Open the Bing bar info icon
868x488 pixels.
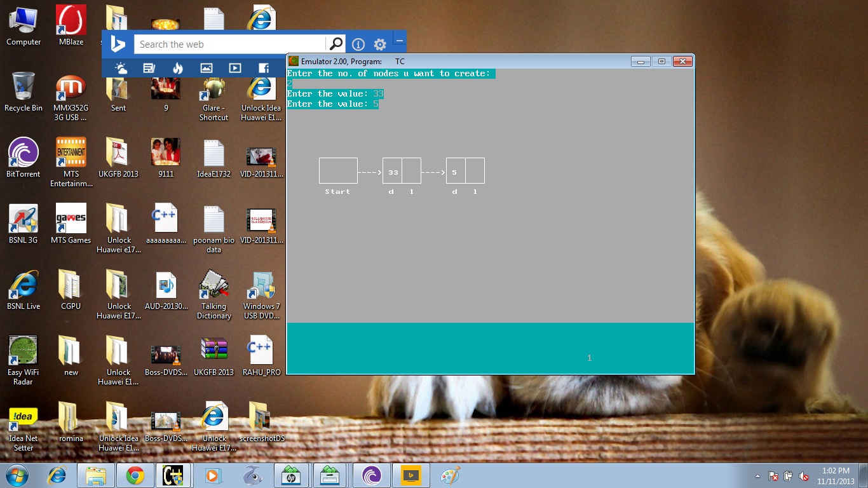pyautogui.click(x=358, y=44)
